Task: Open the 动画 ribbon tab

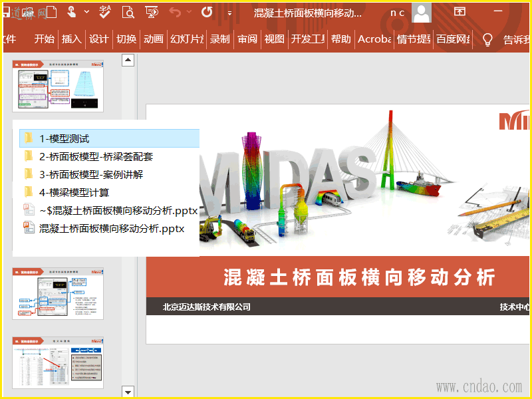Action: [x=154, y=39]
